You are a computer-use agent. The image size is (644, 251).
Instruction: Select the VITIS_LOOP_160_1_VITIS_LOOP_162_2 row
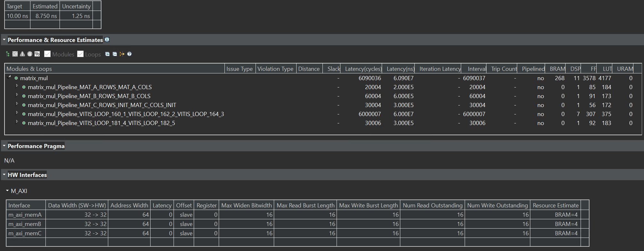323,114
